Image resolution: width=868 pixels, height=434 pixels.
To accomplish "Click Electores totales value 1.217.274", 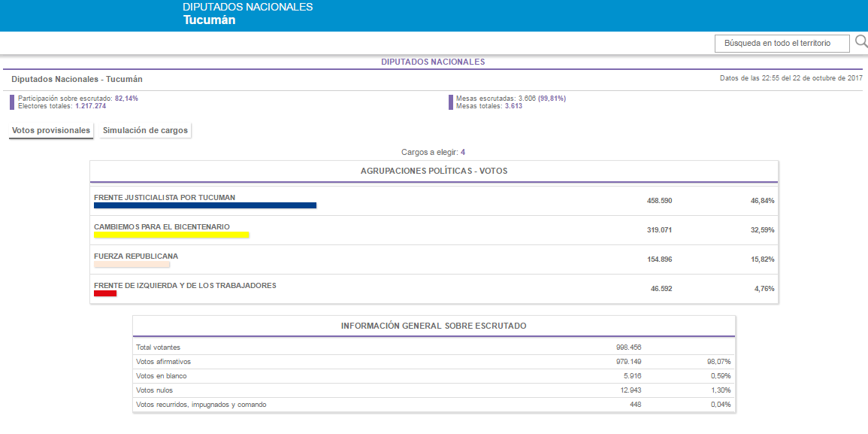I will click(91, 106).
